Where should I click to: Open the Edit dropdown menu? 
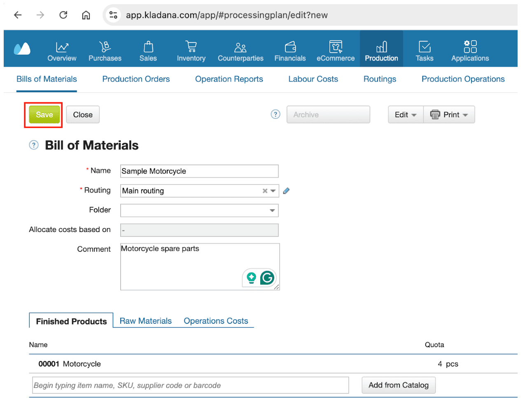(406, 115)
